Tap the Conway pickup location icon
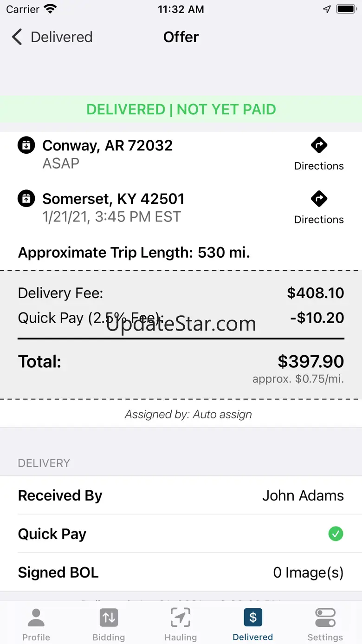The height and width of the screenshot is (644, 362). click(x=26, y=145)
